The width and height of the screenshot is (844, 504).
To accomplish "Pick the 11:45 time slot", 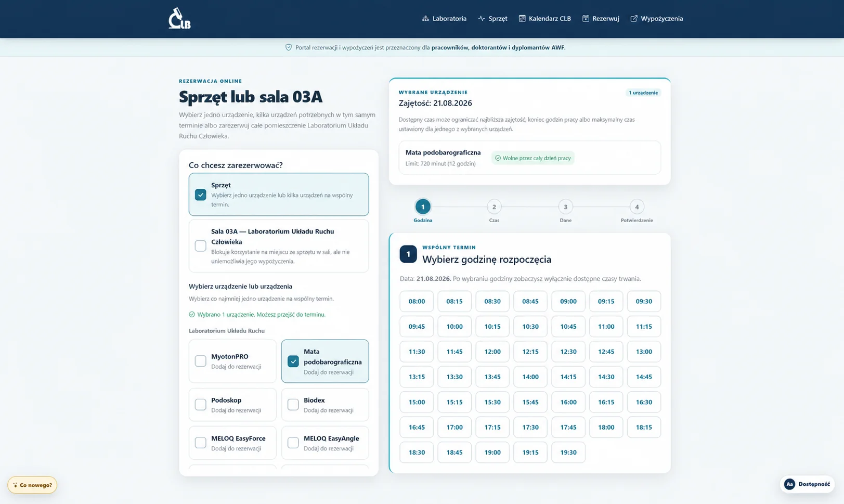I will tap(455, 352).
